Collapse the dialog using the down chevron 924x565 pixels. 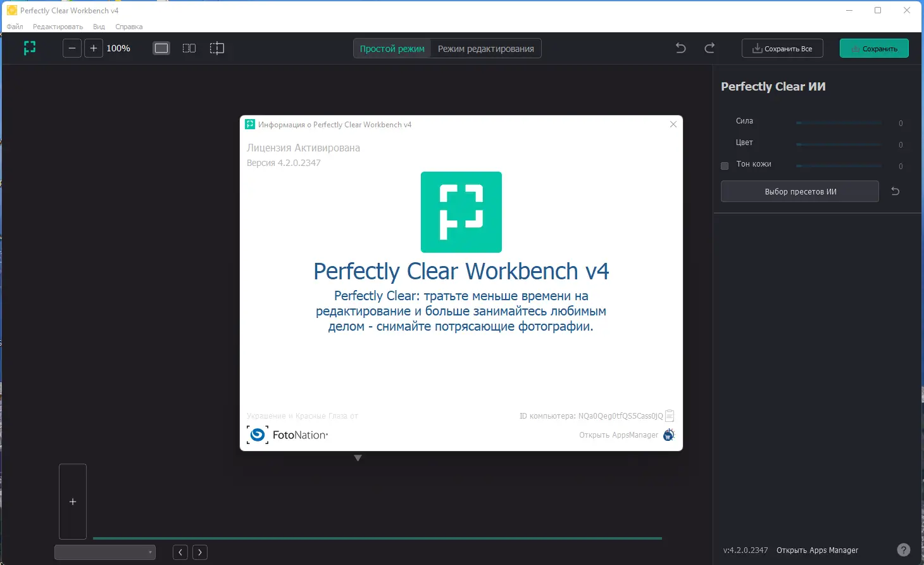(358, 457)
